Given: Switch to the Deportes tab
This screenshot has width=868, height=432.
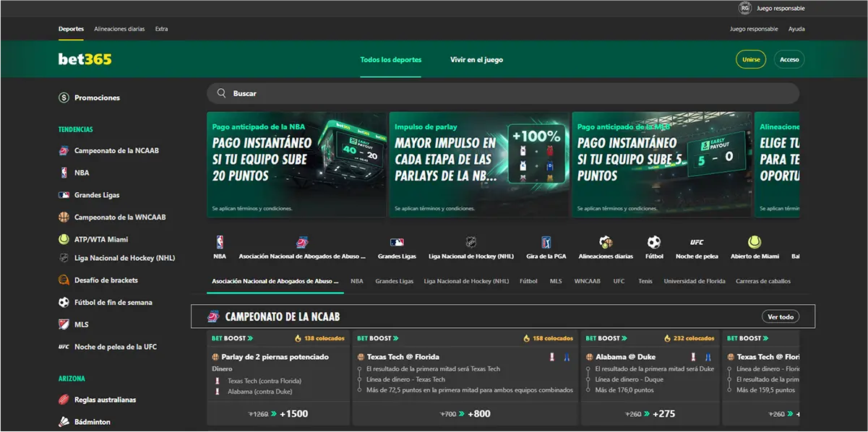Looking at the screenshot, I should click(71, 29).
